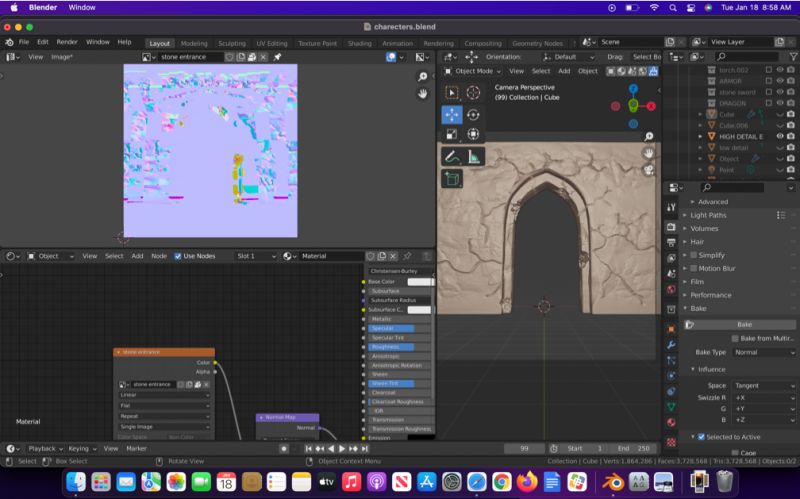Select the Annotate pencil tool
The width and height of the screenshot is (800, 499).
(x=452, y=157)
